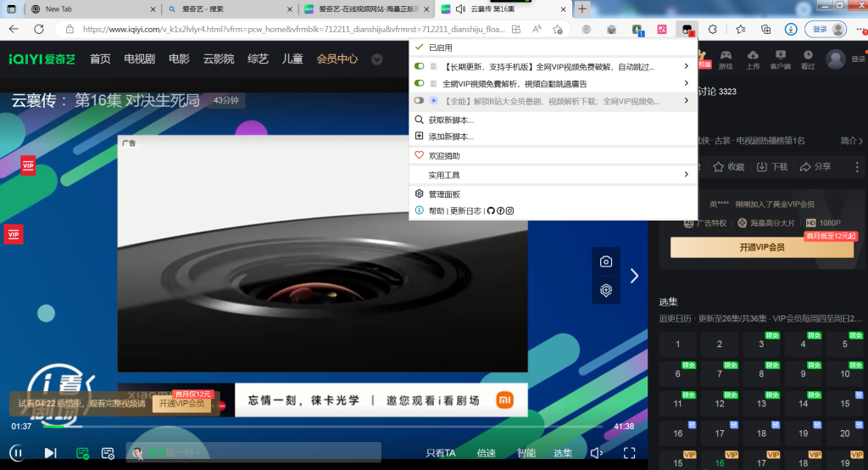Expand the 全網VIP視頻免費解析 submenu arrow
This screenshot has width=868, height=470.
687,83
